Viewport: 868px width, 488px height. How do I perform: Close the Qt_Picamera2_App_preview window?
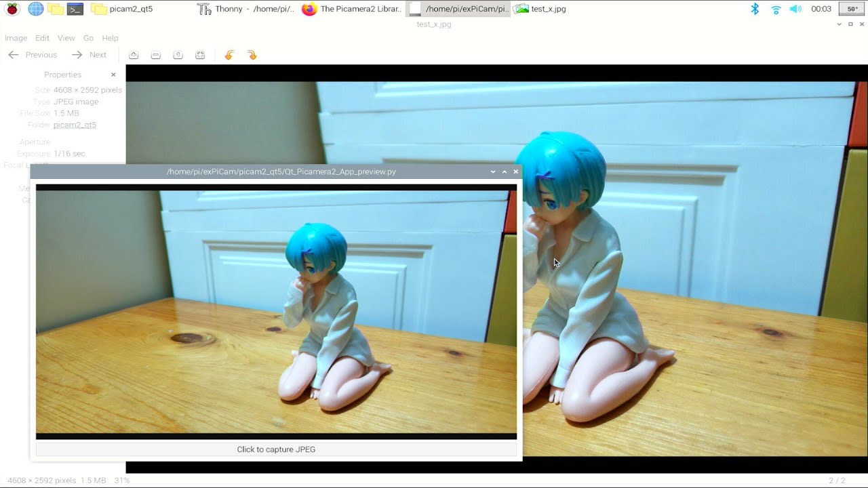tap(516, 171)
